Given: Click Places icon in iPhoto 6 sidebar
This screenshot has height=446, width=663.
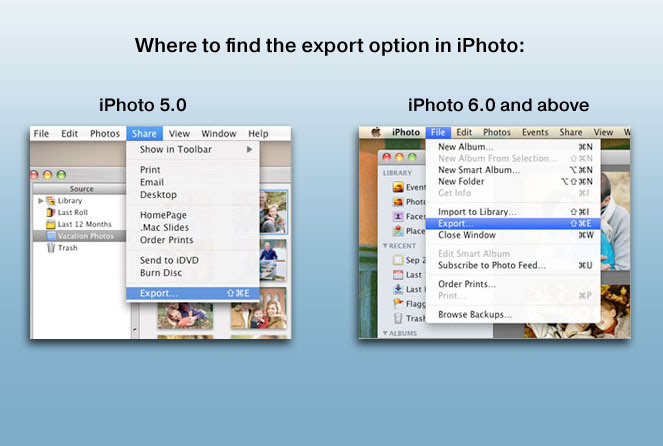Looking at the screenshot, I should coord(398,231).
